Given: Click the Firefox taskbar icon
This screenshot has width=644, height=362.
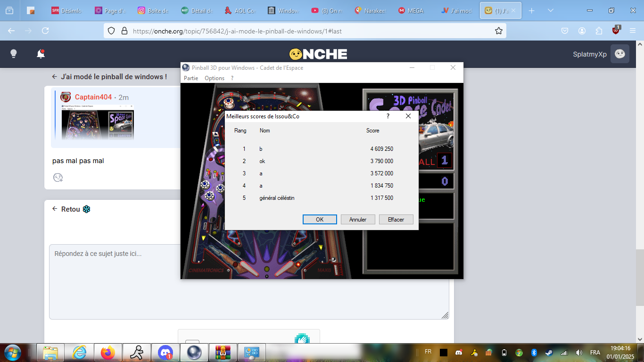Looking at the screenshot, I should pyautogui.click(x=108, y=353).
